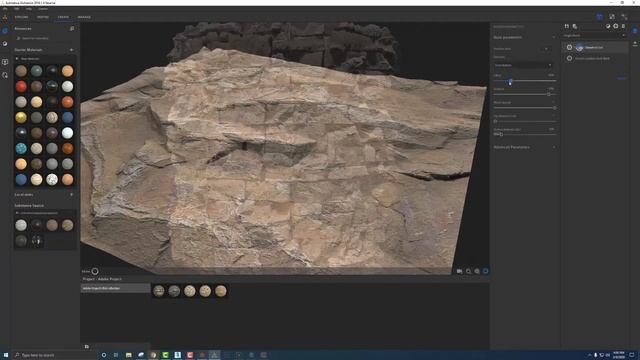Select the grayish second project material thumbnail
This screenshot has width=640, height=360.
[x=174, y=291]
